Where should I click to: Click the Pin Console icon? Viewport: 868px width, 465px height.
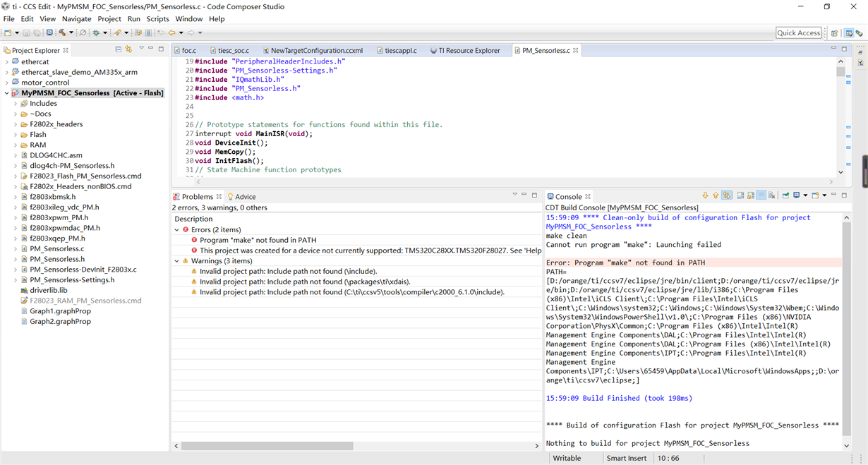click(x=785, y=195)
